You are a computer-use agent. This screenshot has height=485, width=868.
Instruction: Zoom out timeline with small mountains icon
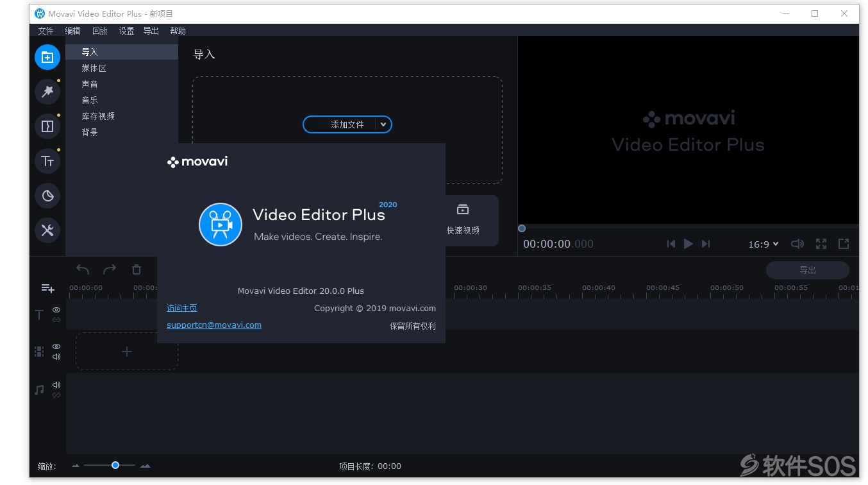(x=76, y=466)
